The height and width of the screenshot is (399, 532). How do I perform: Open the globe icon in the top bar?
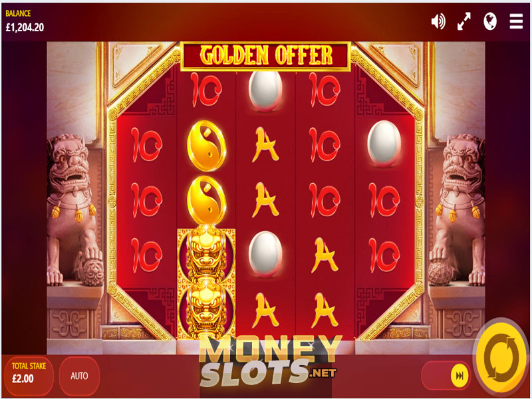[490, 21]
